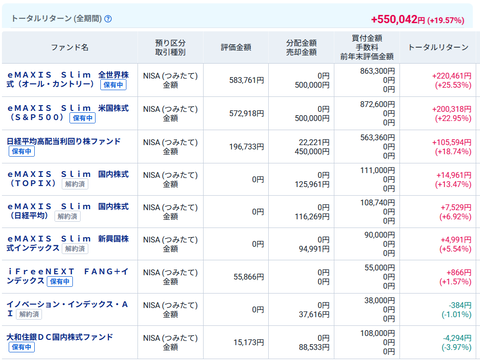Select the 196,733円 valuation amount
480x362 pixels.
point(247,147)
